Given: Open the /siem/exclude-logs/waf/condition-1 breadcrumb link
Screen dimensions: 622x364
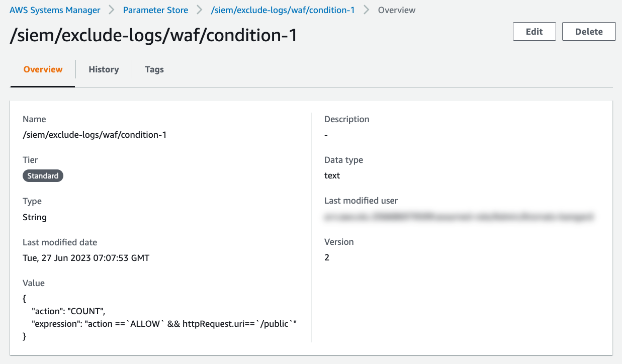Looking at the screenshot, I should (283, 10).
